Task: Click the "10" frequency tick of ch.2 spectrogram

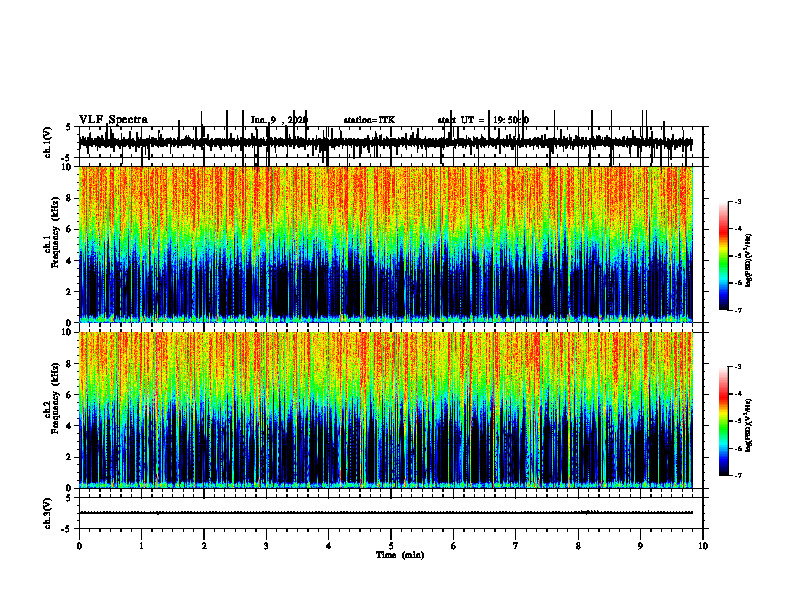Action: tap(67, 332)
